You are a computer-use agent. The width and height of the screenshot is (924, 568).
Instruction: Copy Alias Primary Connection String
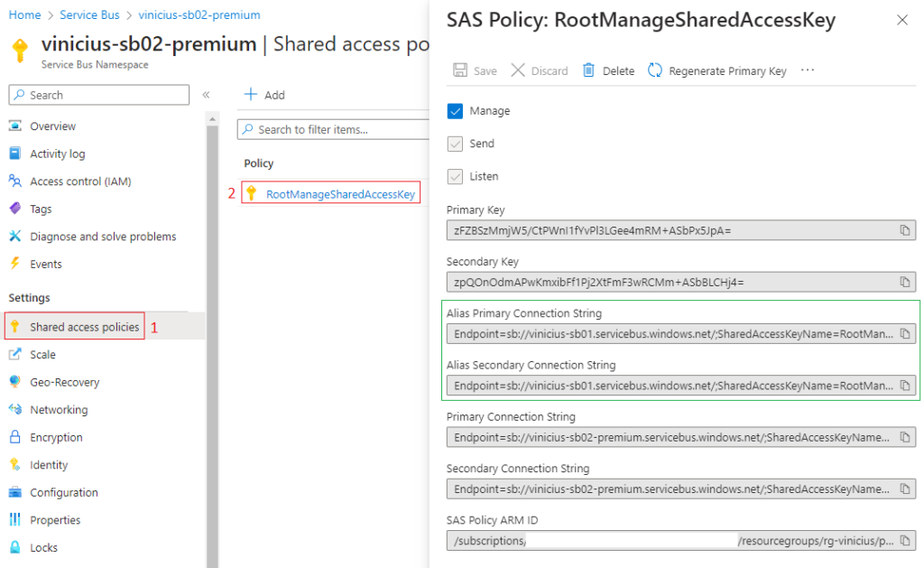click(x=904, y=334)
